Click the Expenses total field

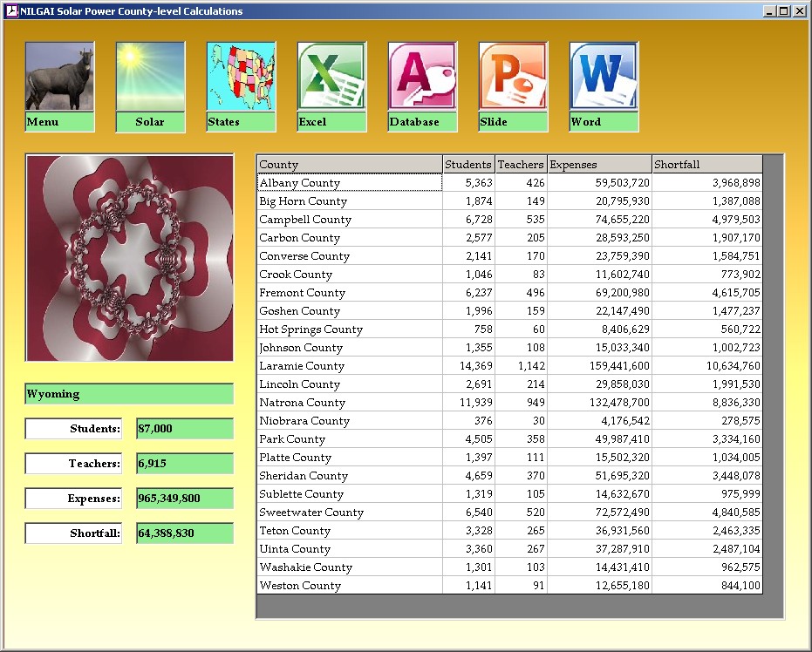(x=185, y=499)
